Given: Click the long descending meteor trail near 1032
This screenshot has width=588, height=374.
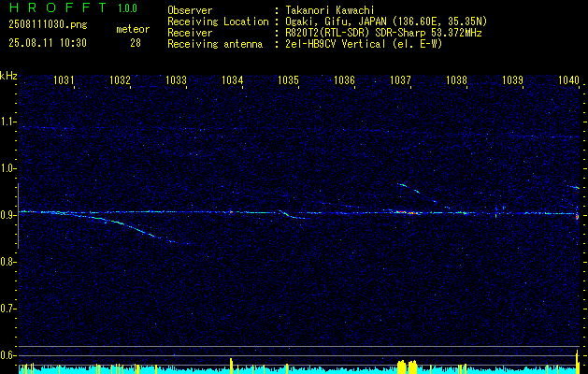Looking at the screenshot, I should 123,225.
